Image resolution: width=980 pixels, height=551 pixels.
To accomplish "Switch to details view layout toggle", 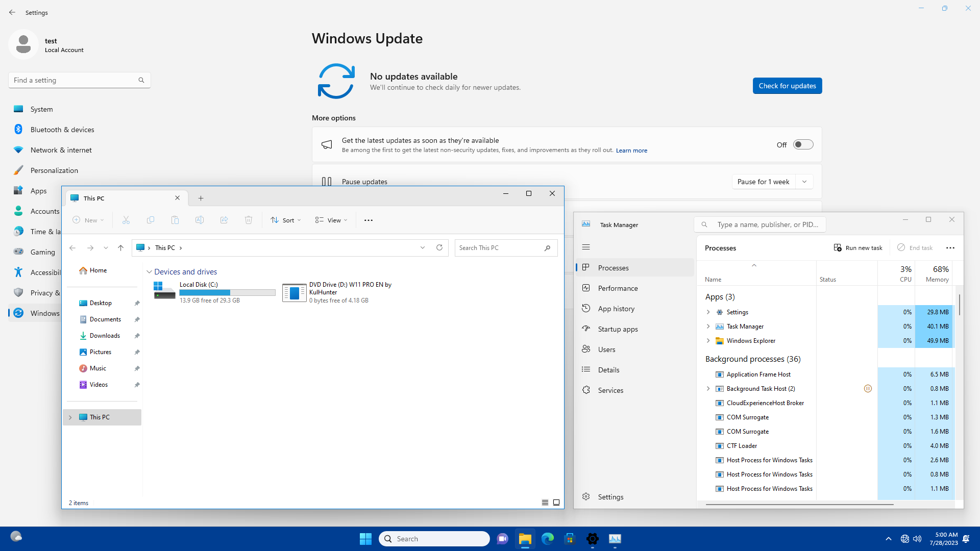I will 545,503.
